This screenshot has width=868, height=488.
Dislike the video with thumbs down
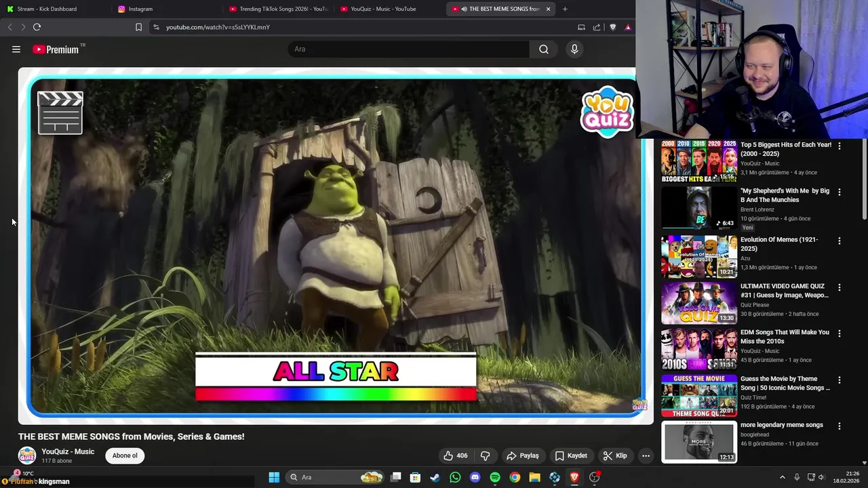tap(485, 455)
